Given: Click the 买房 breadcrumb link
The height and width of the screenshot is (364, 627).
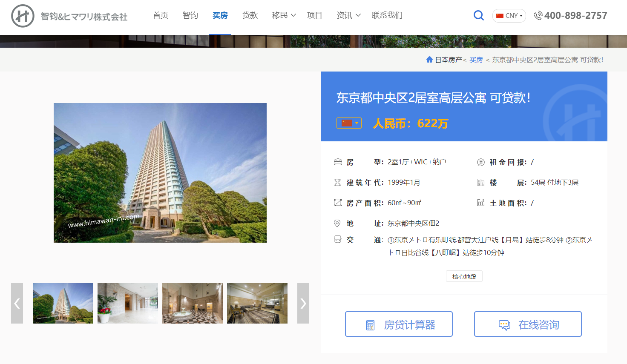Looking at the screenshot, I should [x=476, y=60].
